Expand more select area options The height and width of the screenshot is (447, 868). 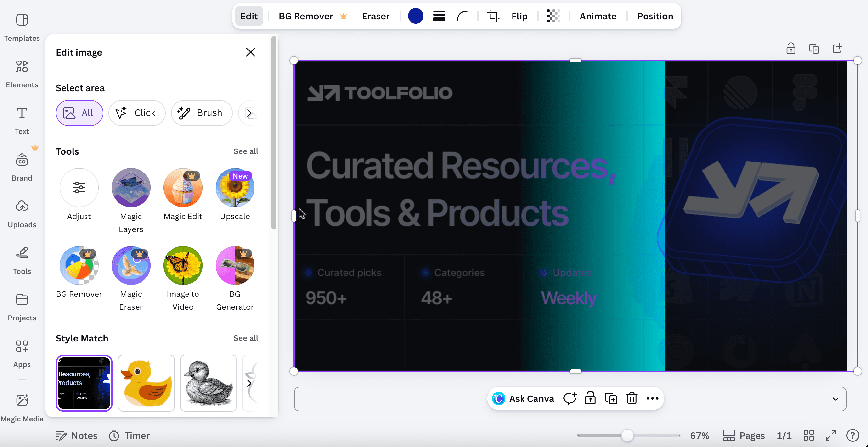pyautogui.click(x=249, y=113)
